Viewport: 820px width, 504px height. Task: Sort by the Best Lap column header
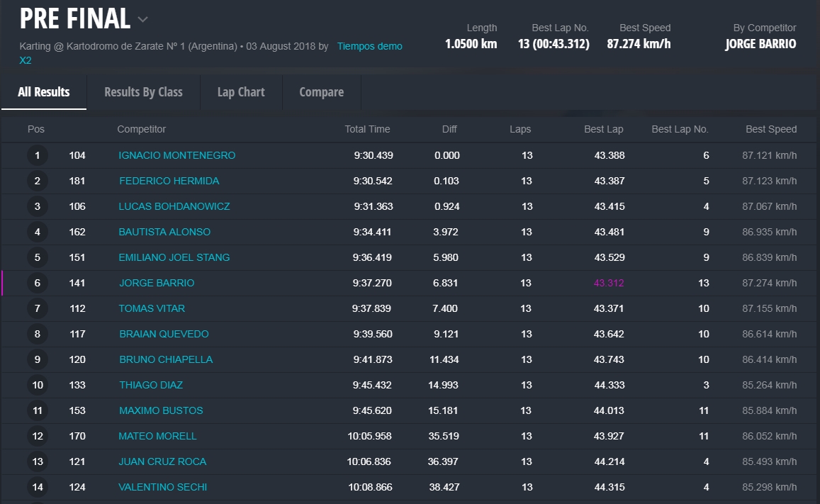(x=603, y=129)
